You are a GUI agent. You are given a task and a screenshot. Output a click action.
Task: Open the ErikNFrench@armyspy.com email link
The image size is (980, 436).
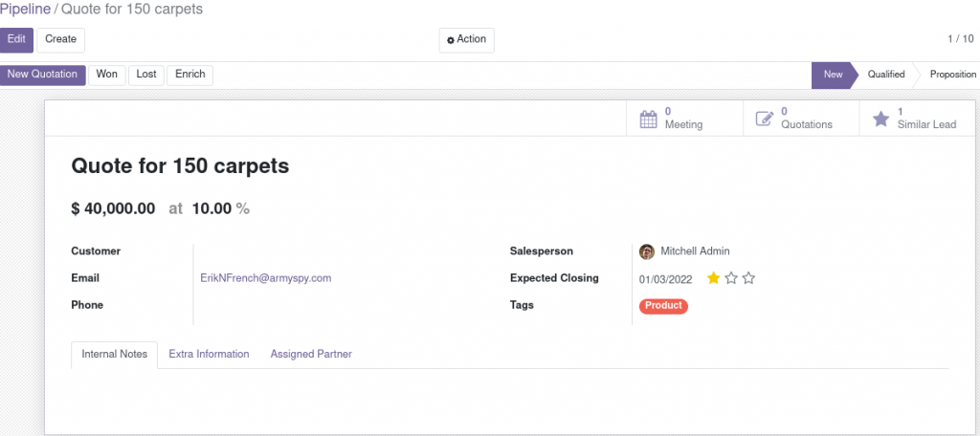(x=266, y=278)
